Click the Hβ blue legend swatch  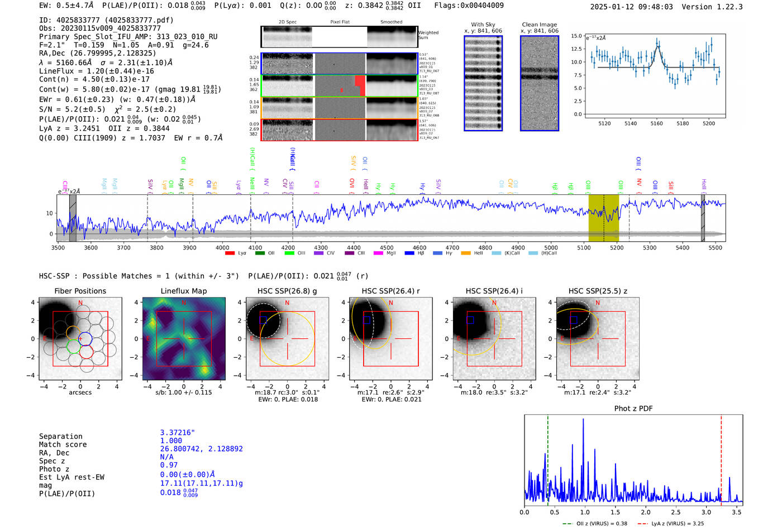coord(409,253)
